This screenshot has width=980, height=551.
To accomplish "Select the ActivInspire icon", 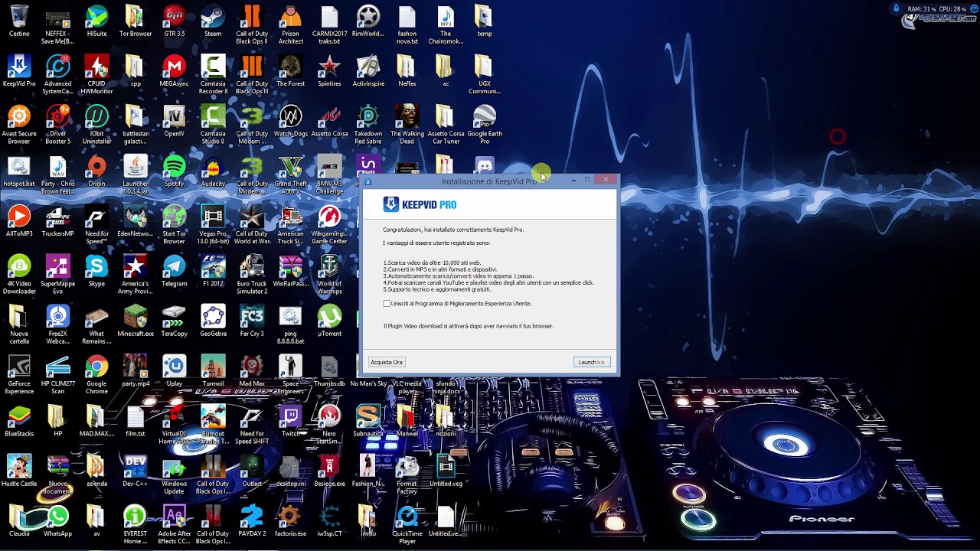I will (368, 67).
